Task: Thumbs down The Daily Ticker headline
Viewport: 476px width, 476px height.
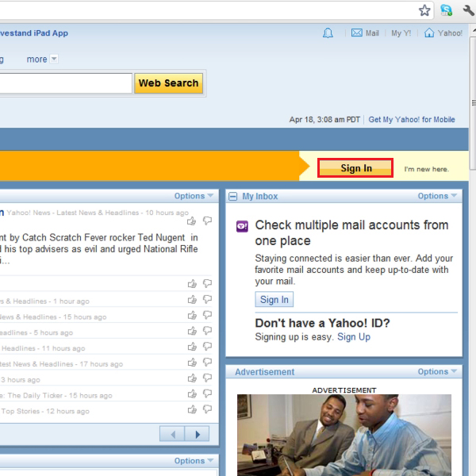Action: click(x=207, y=394)
